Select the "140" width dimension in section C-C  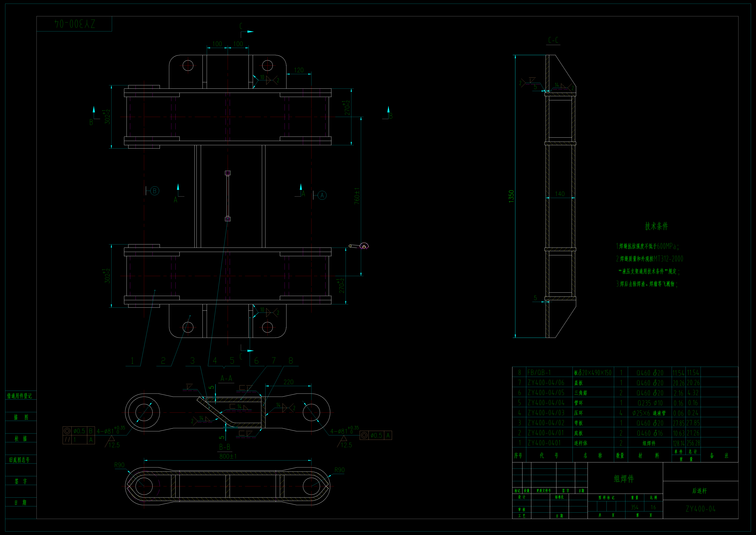pos(560,194)
